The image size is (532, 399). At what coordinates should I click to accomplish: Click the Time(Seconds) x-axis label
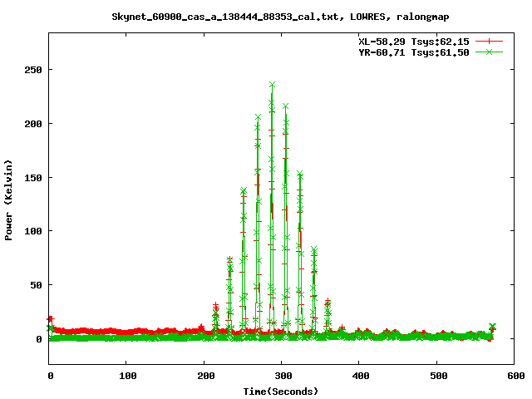click(x=281, y=392)
